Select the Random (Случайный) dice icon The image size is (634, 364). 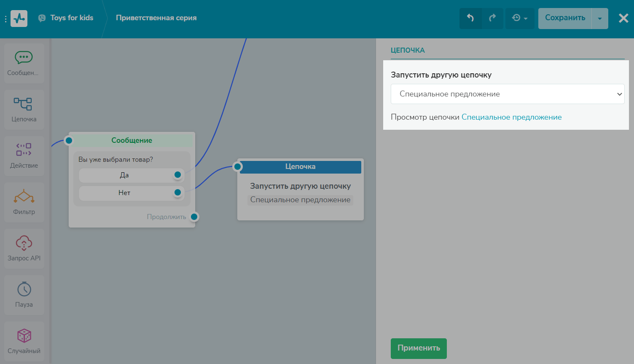point(24,336)
